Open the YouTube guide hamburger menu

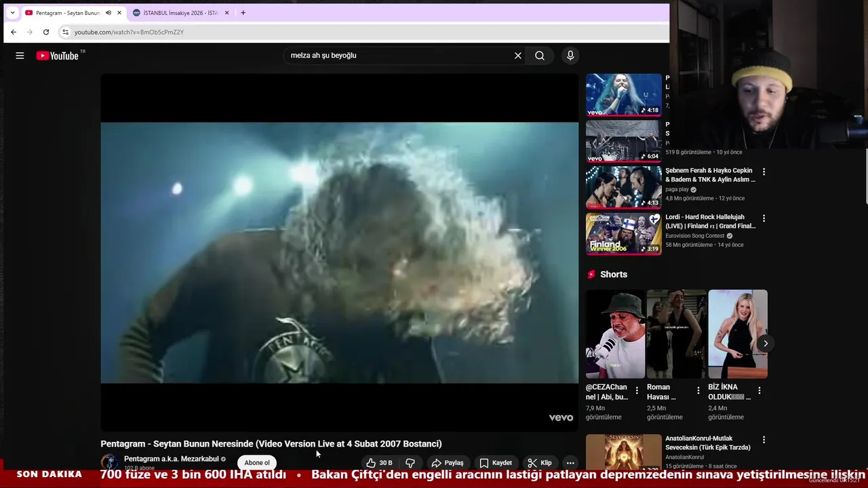pyautogui.click(x=20, y=56)
